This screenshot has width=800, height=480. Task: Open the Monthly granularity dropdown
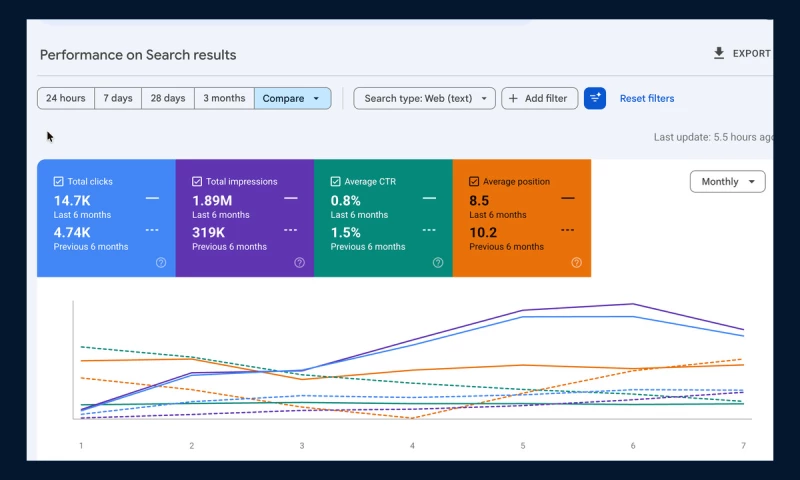tap(728, 182)
